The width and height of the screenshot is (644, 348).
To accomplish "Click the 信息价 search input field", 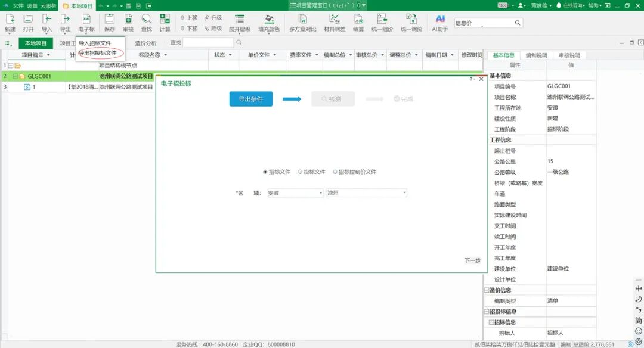I will tap(487, 23).
